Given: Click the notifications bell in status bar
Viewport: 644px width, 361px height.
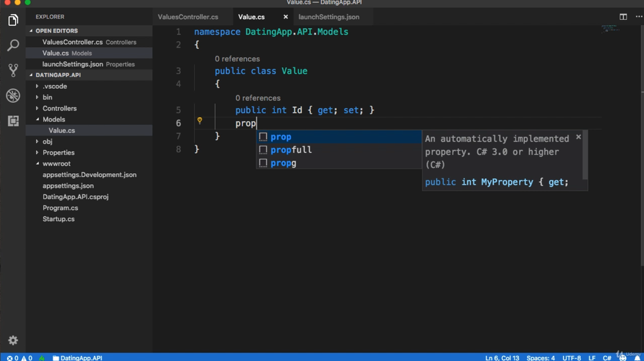Looking at the screenshot, I should click(638, 358).
